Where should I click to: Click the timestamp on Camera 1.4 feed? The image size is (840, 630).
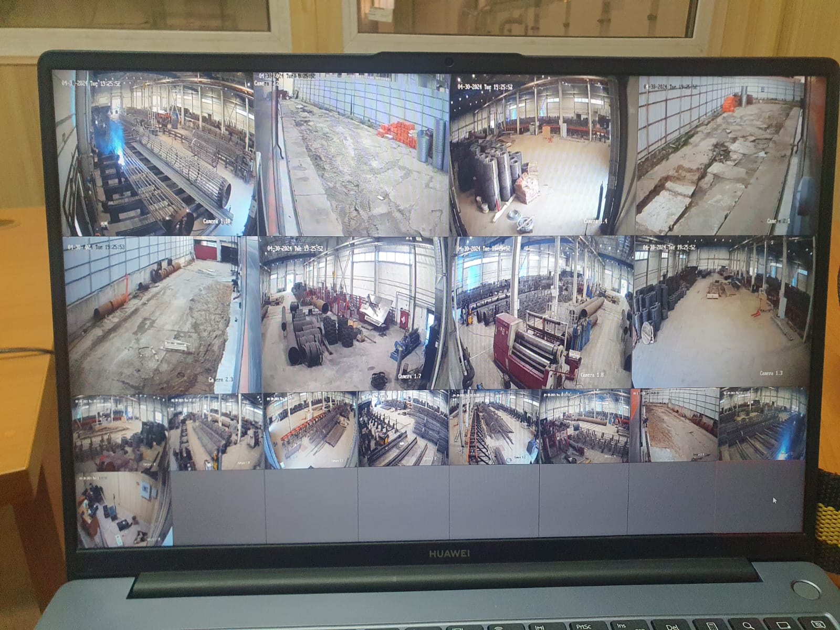click(x=485, y=87)
